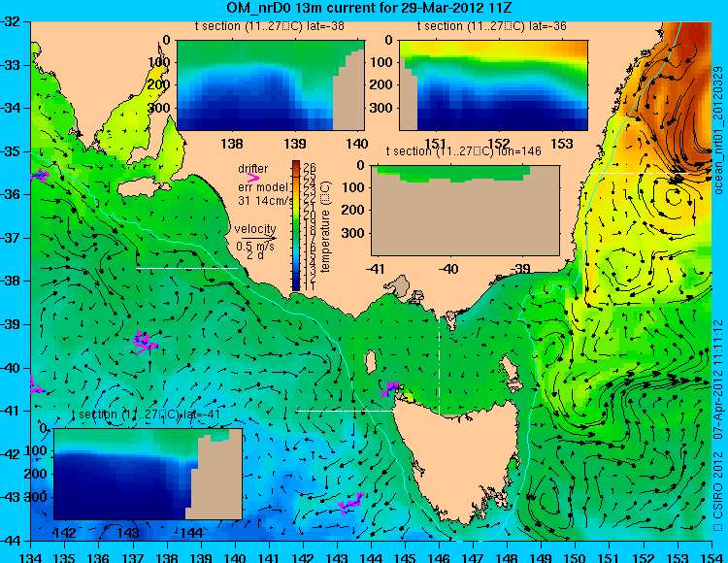
Task: Select the vertical "temperature (°C)" label
Action: [325, 226]
